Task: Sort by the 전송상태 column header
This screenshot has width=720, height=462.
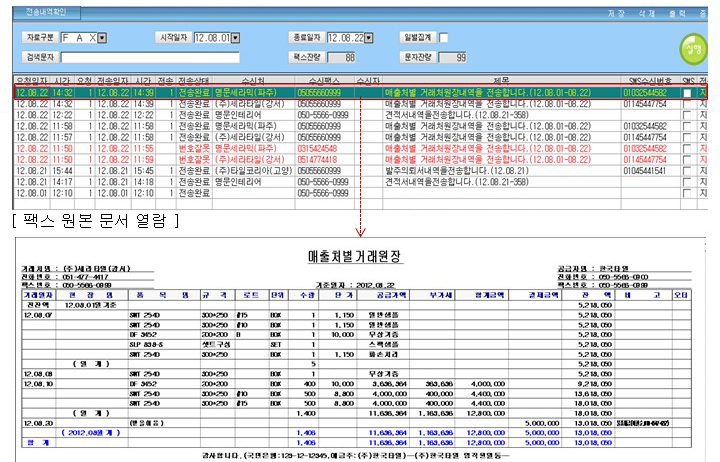Action: point(193,81)
